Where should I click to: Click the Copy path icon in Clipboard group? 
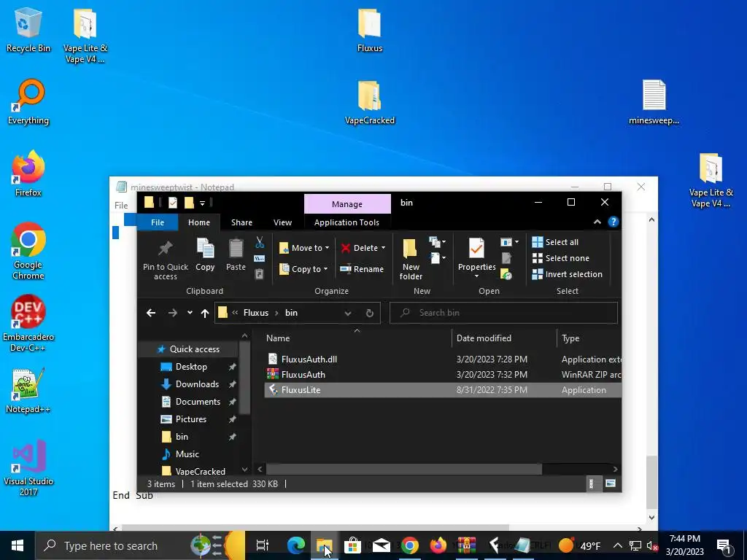point(259,259)
